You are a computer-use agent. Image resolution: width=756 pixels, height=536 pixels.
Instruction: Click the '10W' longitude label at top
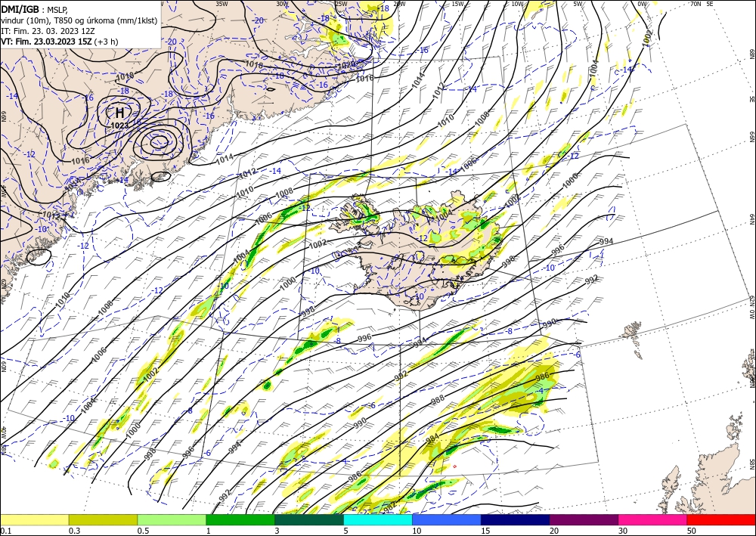point(517,4)
